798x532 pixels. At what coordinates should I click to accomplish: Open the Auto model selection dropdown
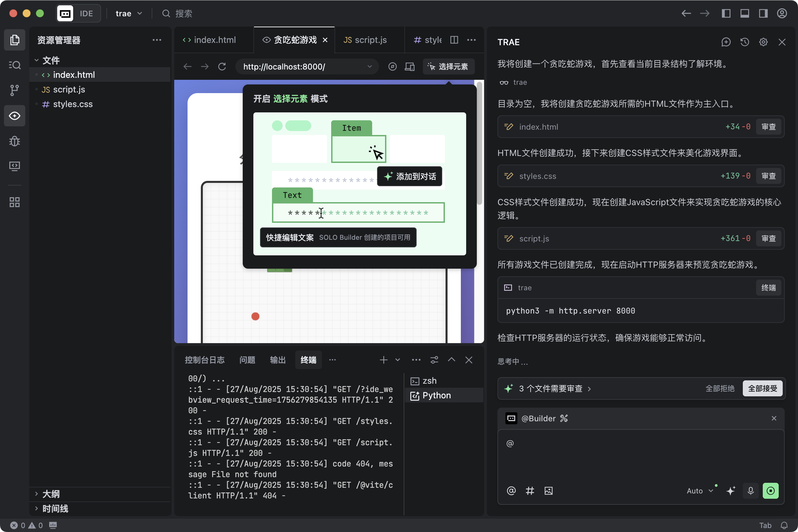pos(700,491)
